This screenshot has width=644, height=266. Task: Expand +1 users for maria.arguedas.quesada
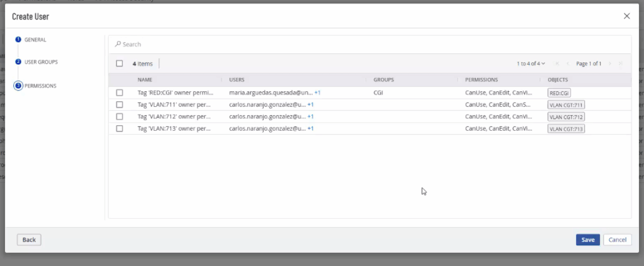pos(318,92)
